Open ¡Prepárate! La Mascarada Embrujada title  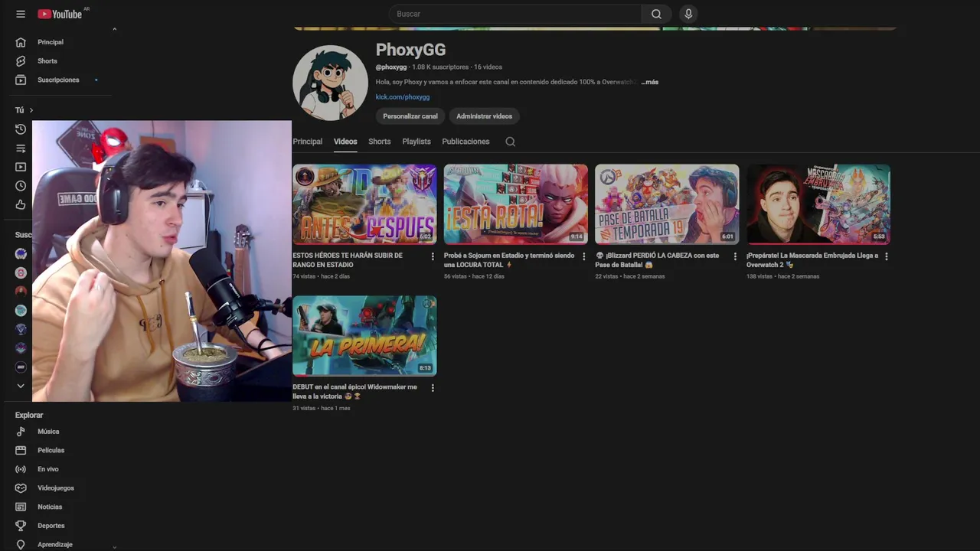(812, 260)
